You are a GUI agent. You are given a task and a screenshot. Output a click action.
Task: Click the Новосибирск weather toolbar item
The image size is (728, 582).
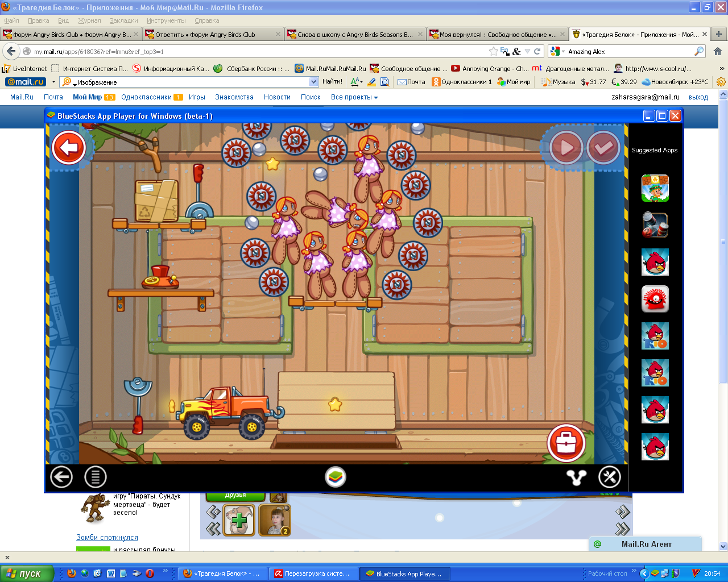click(676, 82)
